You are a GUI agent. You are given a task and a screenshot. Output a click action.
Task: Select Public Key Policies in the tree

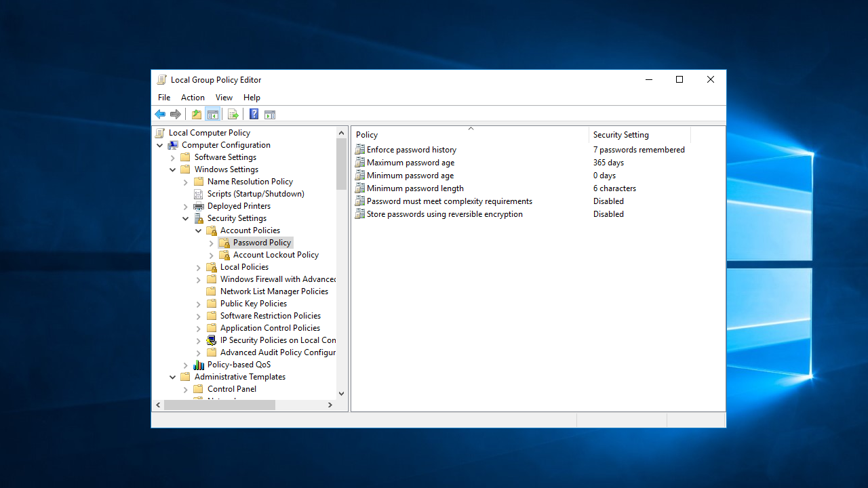253,304
